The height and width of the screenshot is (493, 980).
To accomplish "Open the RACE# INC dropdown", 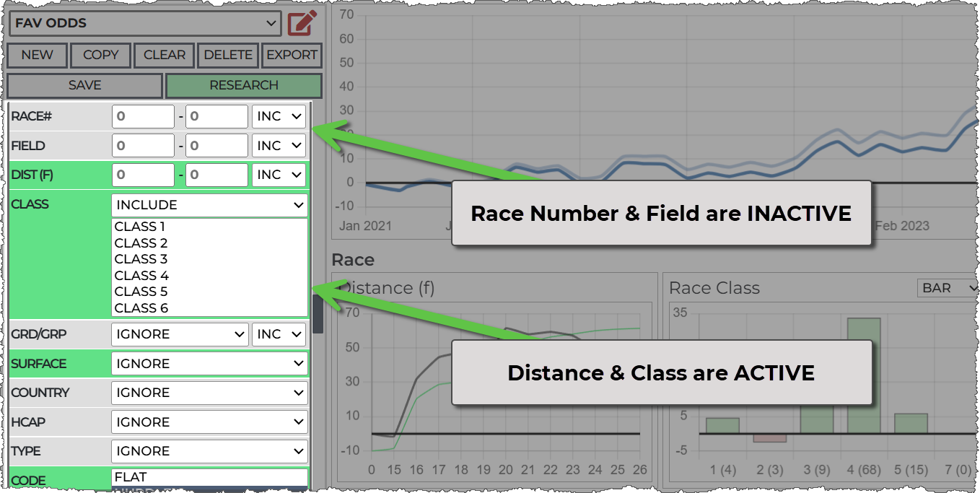I will [x=279, y=116].
